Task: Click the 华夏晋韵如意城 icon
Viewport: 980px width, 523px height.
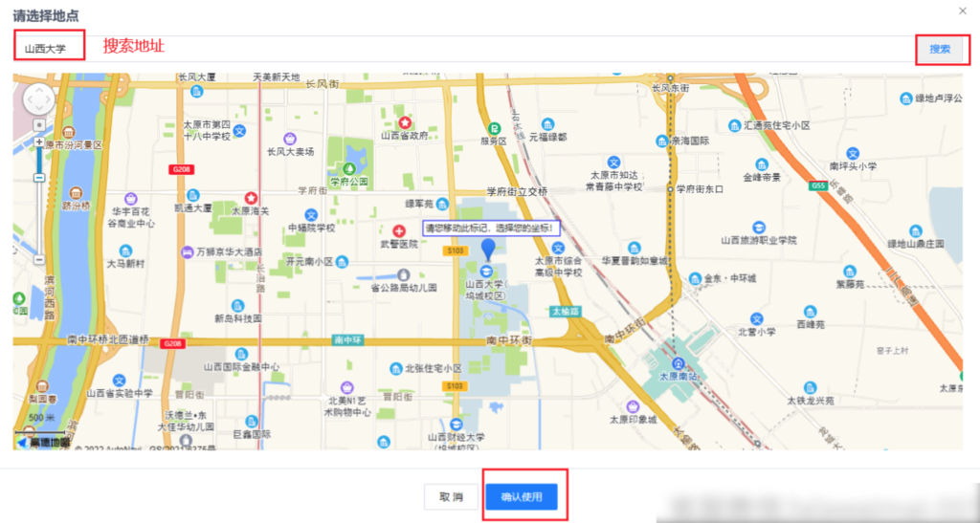Action: point(635,248)
